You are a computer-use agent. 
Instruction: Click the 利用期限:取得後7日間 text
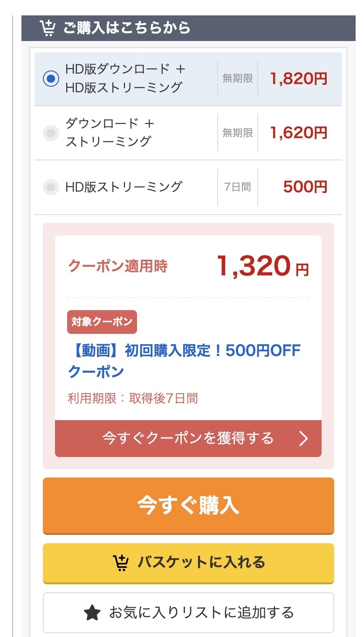pyautogui.click(x=133, y=398)
